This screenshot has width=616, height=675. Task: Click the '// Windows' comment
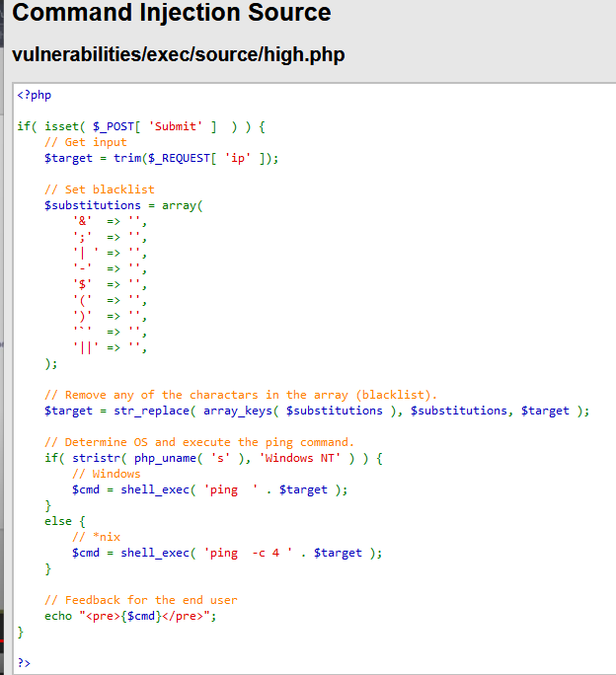coord(107,474)
